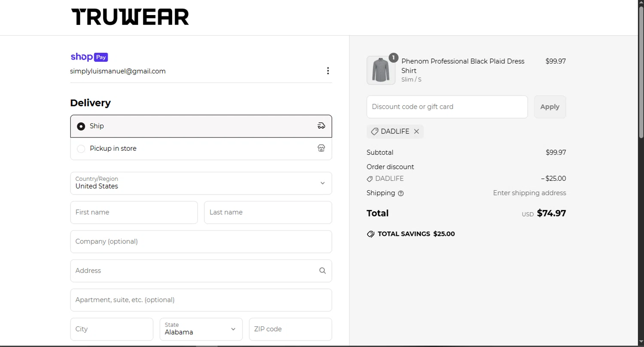Click the Shop Pay logo
This screenshot has width=644, height=347.
(89, 57)
